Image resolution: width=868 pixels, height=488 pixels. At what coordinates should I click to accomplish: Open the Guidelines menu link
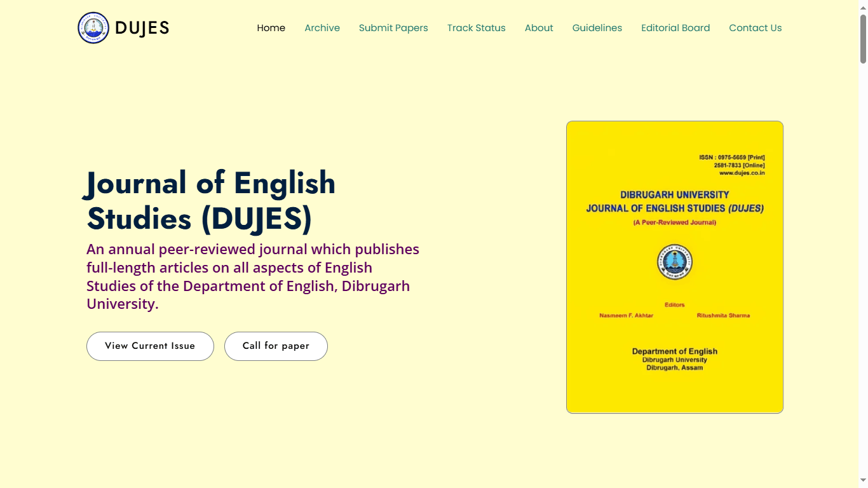[597, 28]
